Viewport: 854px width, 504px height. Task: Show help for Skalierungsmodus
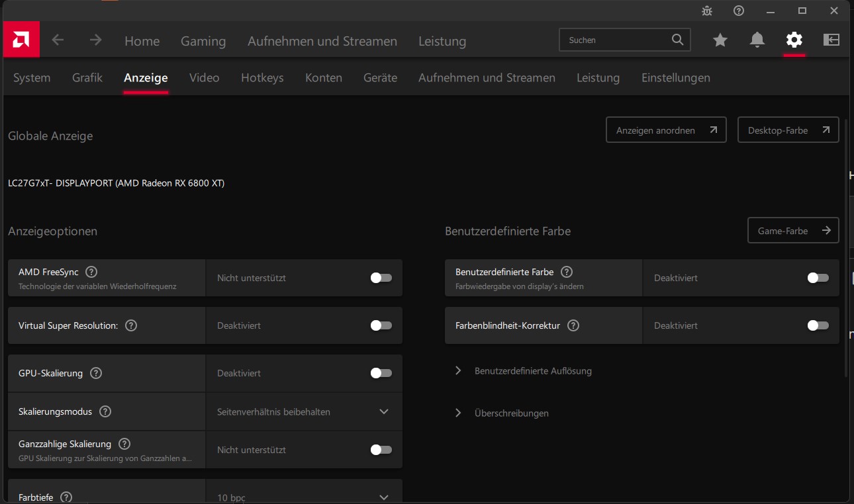pos(105,411)
